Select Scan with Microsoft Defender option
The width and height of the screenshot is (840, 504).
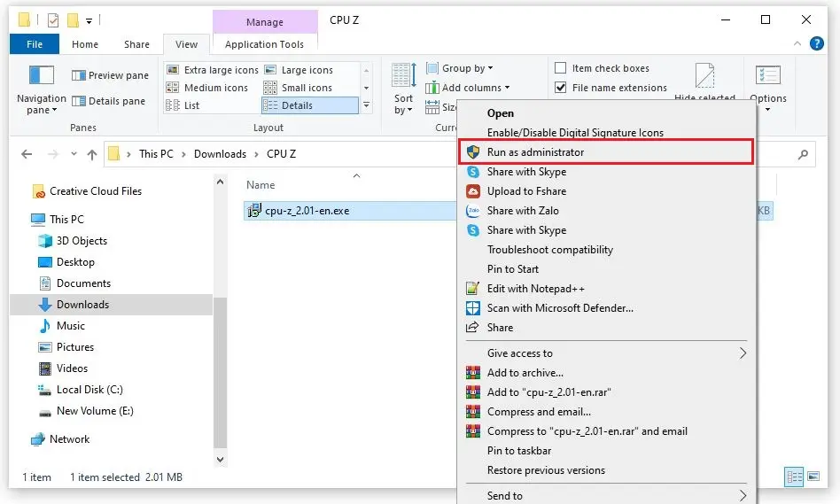(559, 308)
